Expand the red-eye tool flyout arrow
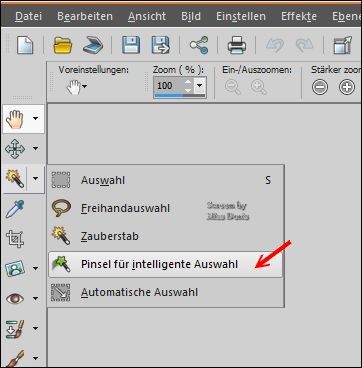Screen dimensions: 362x368 [36, 298]
